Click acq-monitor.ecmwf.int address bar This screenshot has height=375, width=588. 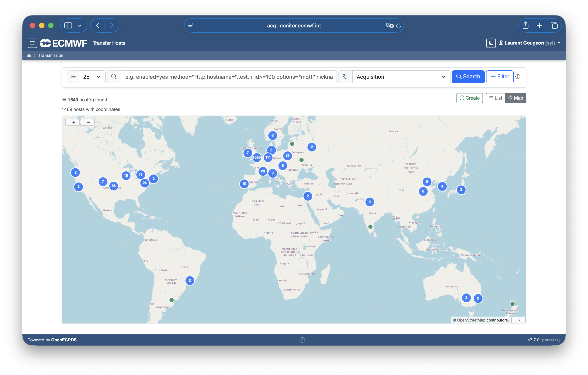[x=294, y=25]
